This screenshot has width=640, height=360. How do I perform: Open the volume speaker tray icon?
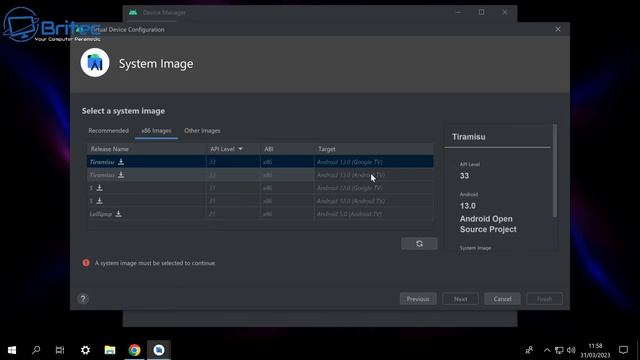tap(571, 350)
